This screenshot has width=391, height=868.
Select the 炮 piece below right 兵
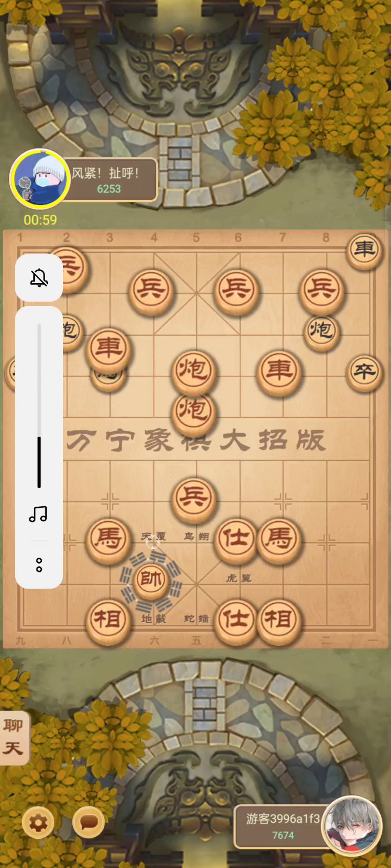tap(321, 331)
